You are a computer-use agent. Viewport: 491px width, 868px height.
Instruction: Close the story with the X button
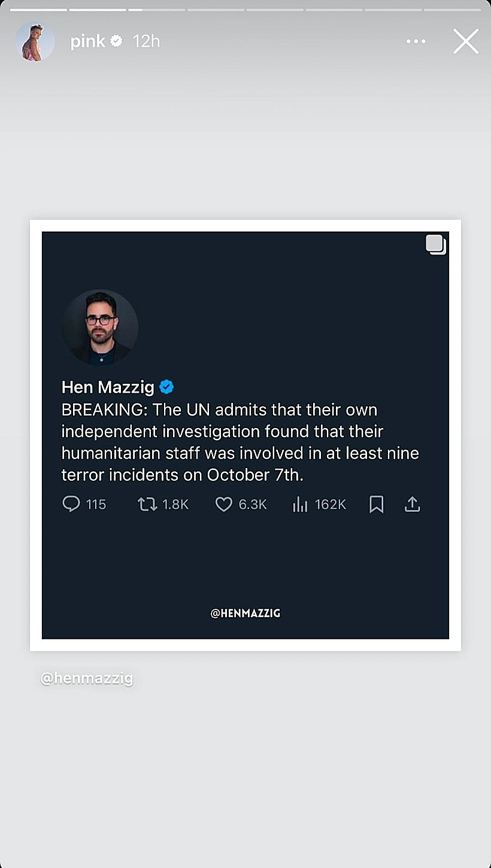[465, 41]
